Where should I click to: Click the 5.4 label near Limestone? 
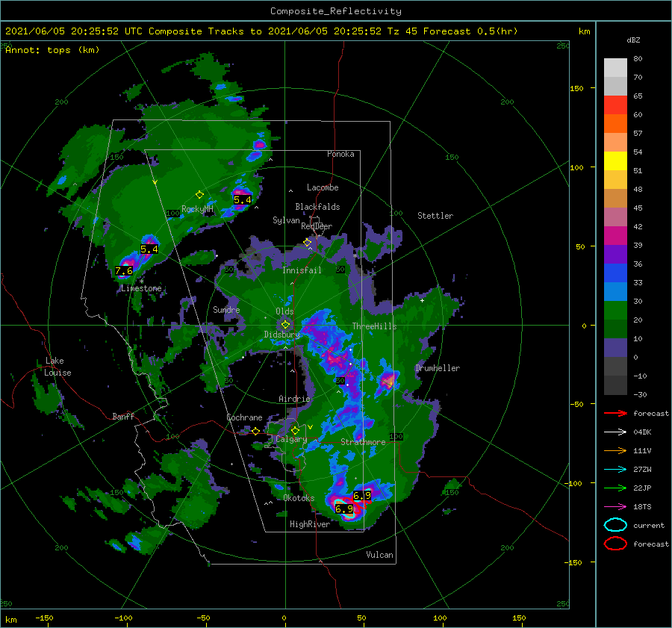149,249
